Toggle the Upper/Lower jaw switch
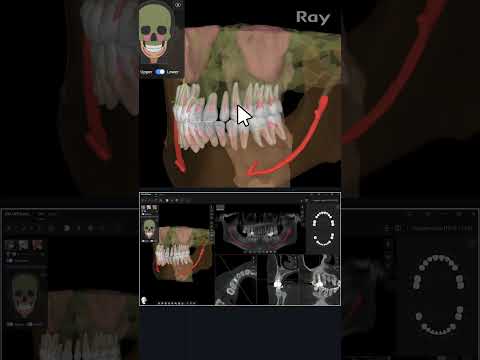The width and height of the screenshot is (480, 360). (x=160, y=72)
